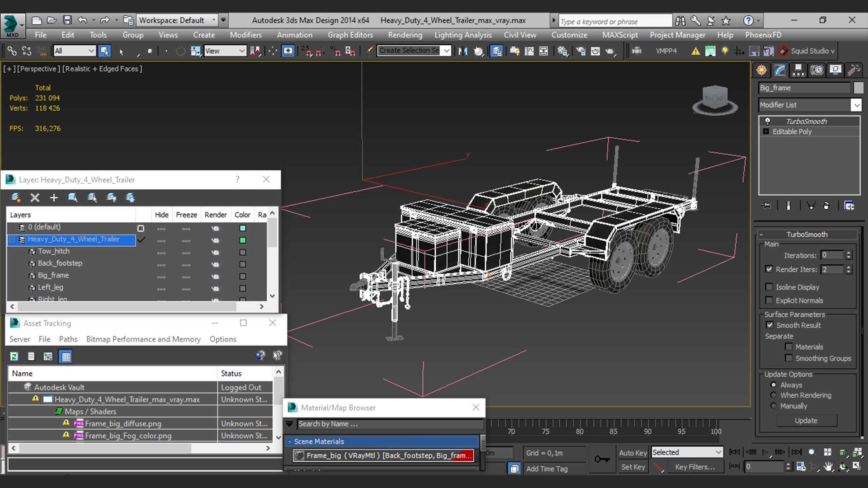Open the Motion command panel tab
This screenshot has width=868, height=488.
pos(817,70)
